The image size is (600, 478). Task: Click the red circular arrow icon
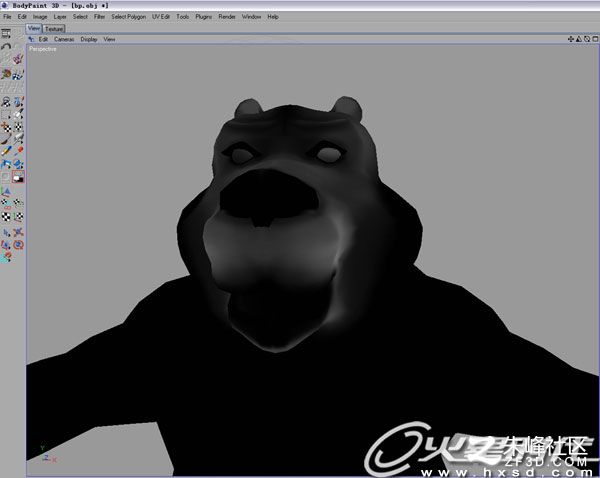coord(18,245)
